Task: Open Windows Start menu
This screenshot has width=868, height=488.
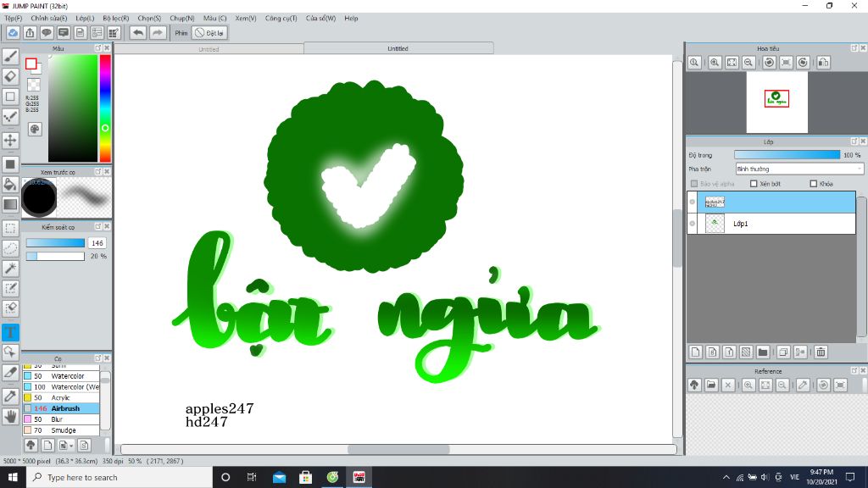Action: point(13,477)
